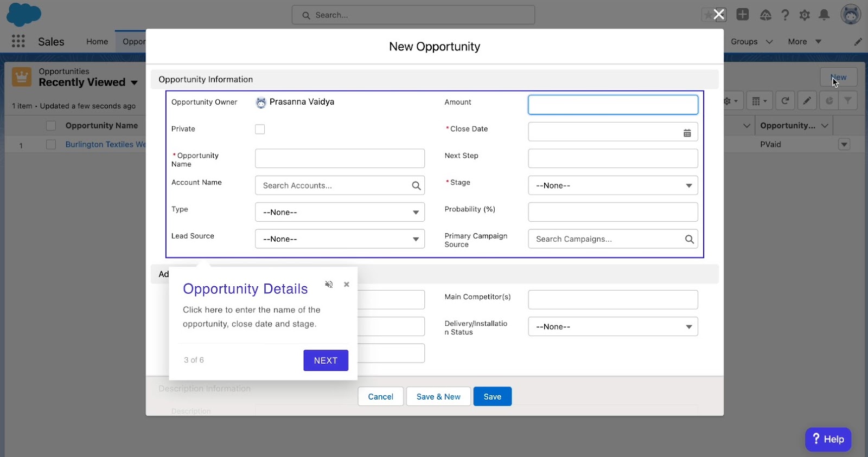Open the list view charts icon
The height and width of the screenshot is (457, 868).
coord(829,101)
